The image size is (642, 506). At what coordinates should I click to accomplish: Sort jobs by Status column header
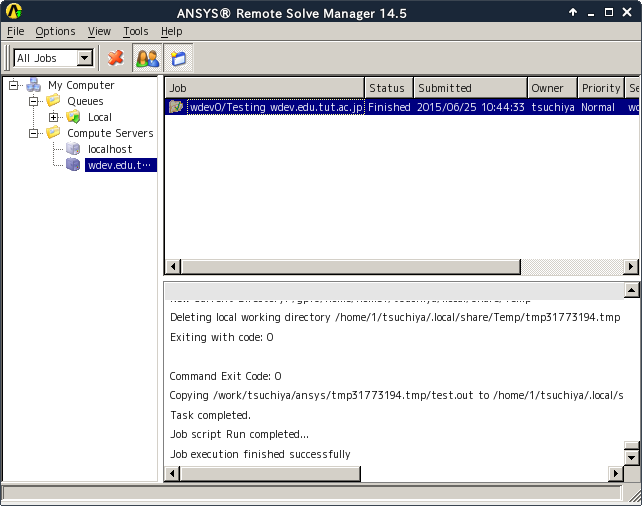coord(386,88)
